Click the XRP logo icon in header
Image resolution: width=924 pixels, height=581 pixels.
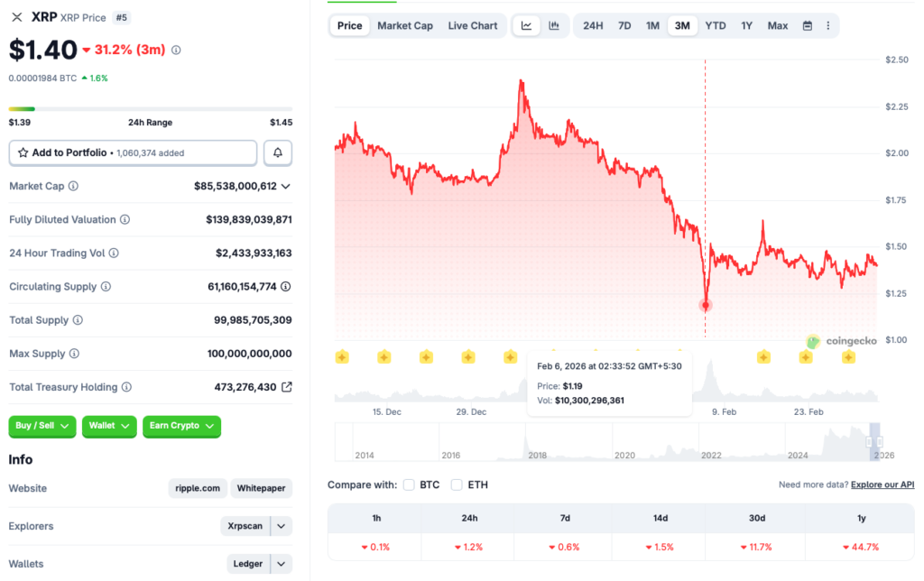[17, 17]
